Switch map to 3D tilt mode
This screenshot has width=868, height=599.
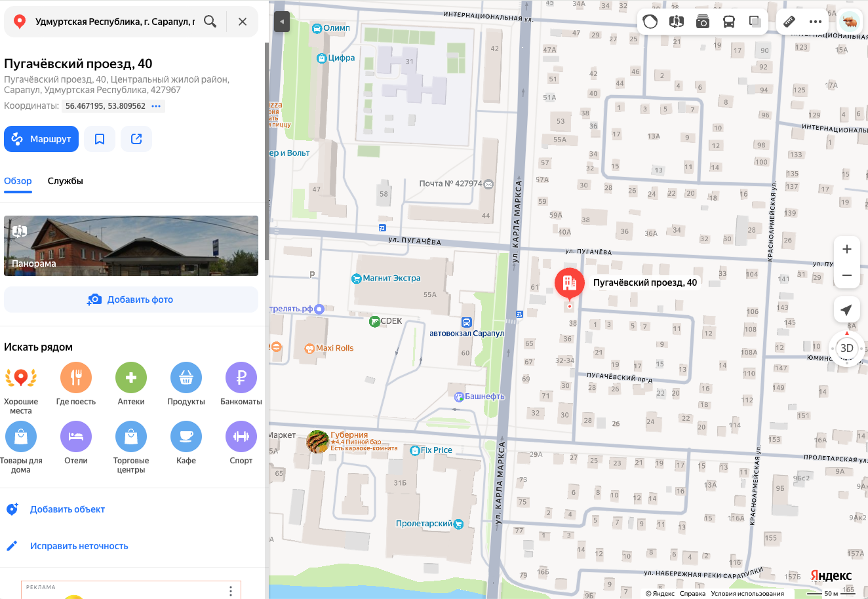847,348
